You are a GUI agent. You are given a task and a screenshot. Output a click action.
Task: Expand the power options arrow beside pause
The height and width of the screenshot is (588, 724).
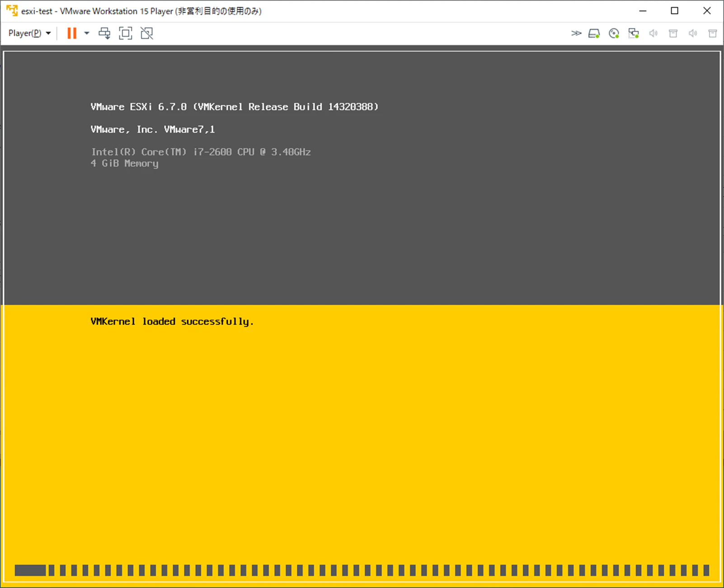[x=87, y=33]
